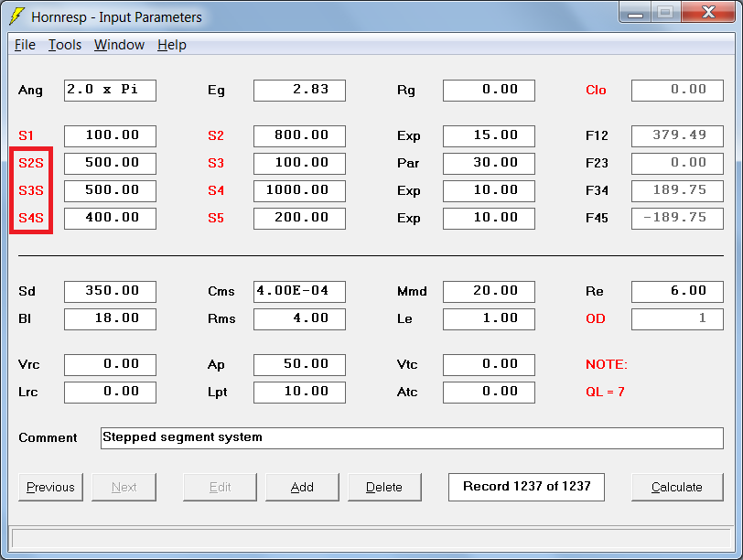
Task: Select the Par field showing 30.00
Action: [x=489, y=164]
